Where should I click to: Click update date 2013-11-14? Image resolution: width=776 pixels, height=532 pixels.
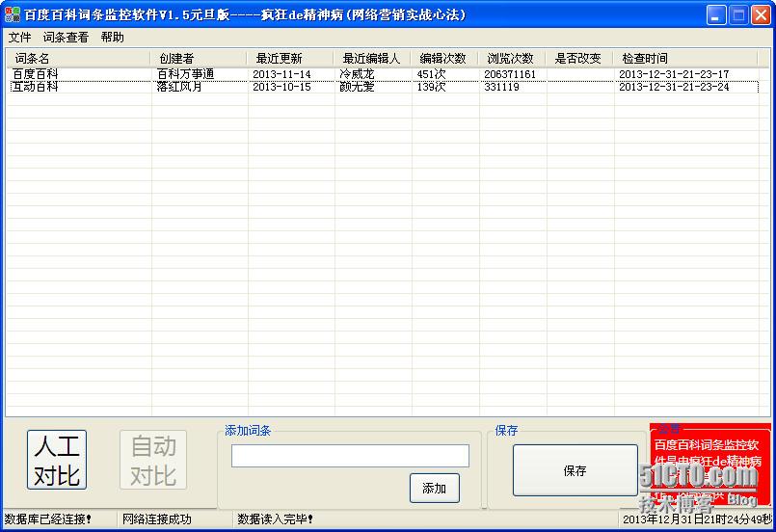[281, 74]
